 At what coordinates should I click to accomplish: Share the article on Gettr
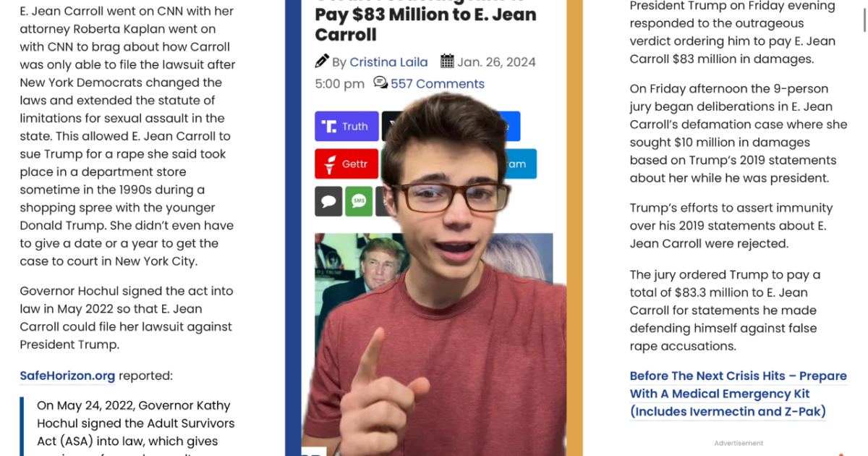(346, 164)
